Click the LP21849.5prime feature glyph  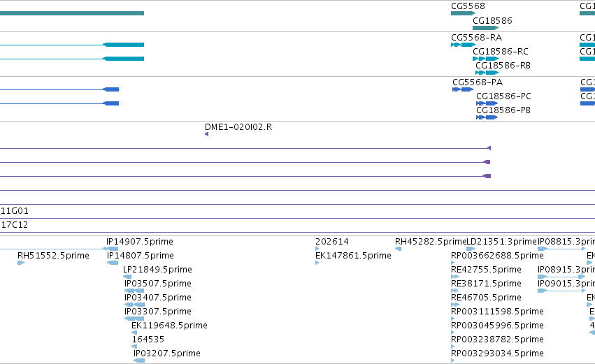coord(127,277)
